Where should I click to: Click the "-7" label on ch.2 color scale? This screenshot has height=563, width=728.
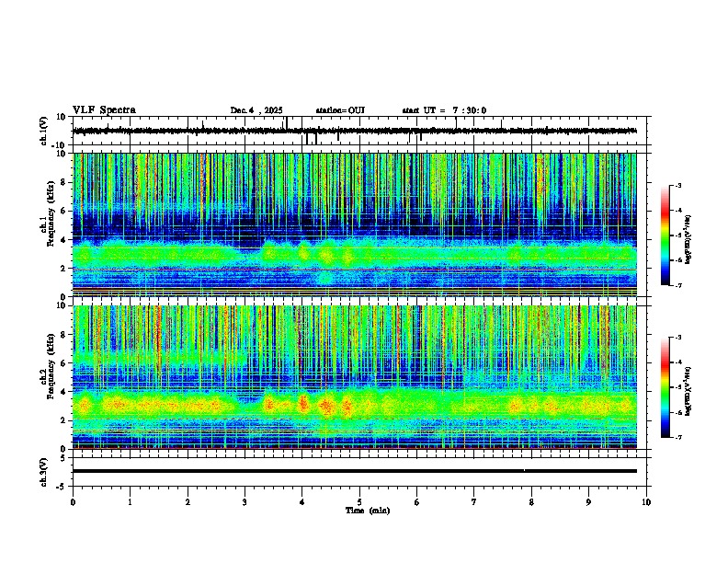tap(678, 438)
